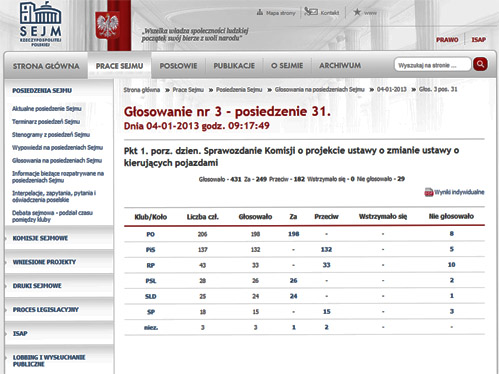Open the RP club row link
The height and width of the screenshot is (374, 499).
coord(151,266)
